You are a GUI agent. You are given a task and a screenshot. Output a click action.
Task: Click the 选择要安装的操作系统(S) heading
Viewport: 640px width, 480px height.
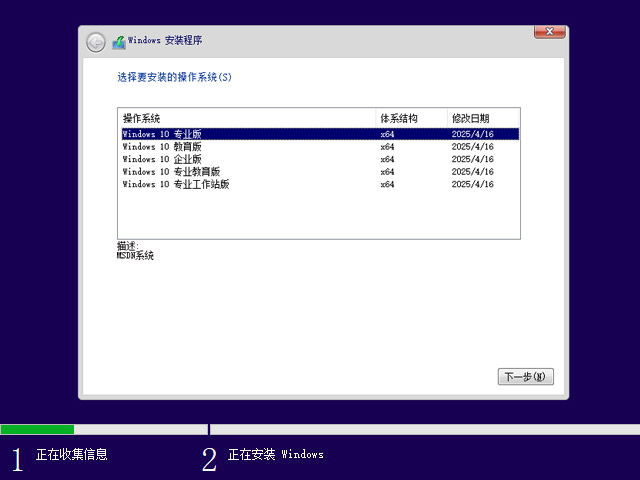point(174,77)
